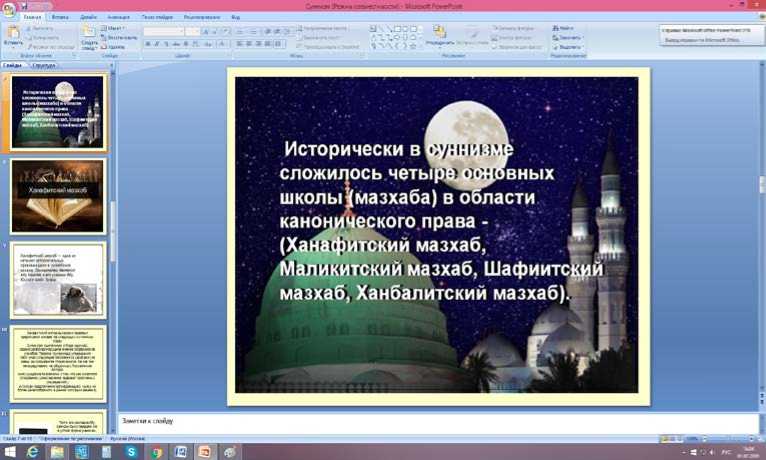Screen dimensions: 766x460
Task: Click Delete (Удалить) slide button
Action: 113,47
